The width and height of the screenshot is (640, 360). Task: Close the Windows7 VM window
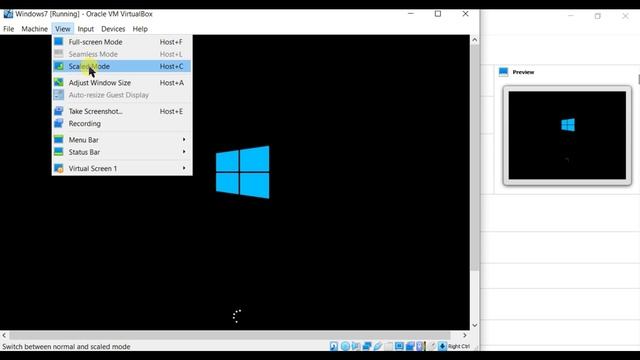tap(465, 14)
